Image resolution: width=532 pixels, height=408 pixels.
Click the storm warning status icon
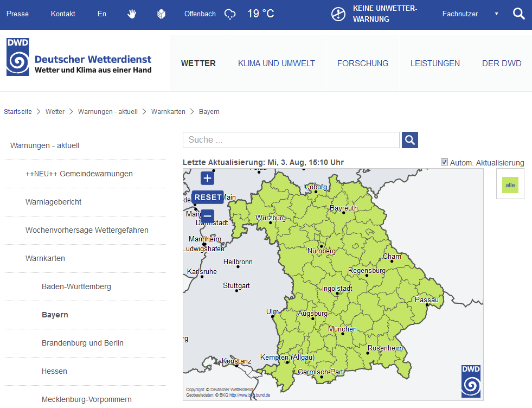tap(338, 14)
